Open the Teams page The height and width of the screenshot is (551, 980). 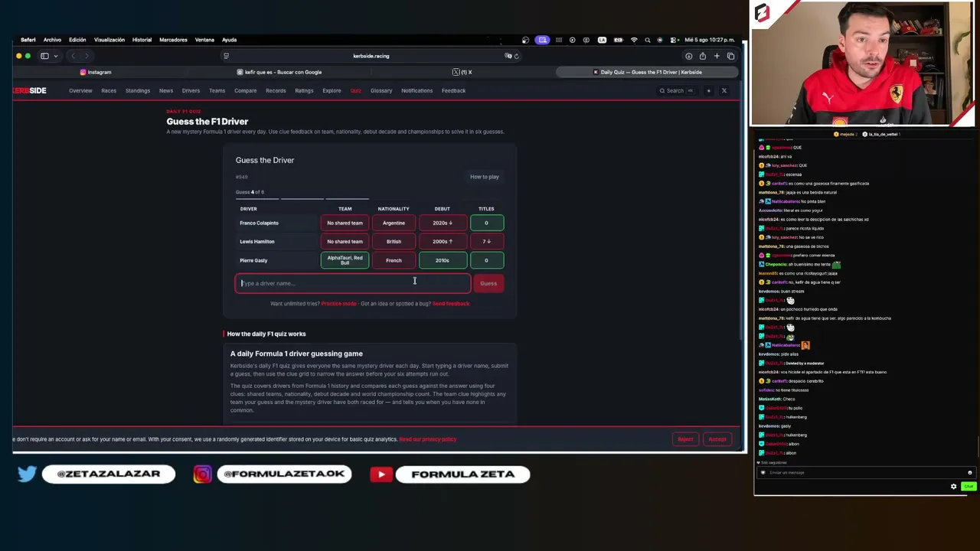pos(217,90)
